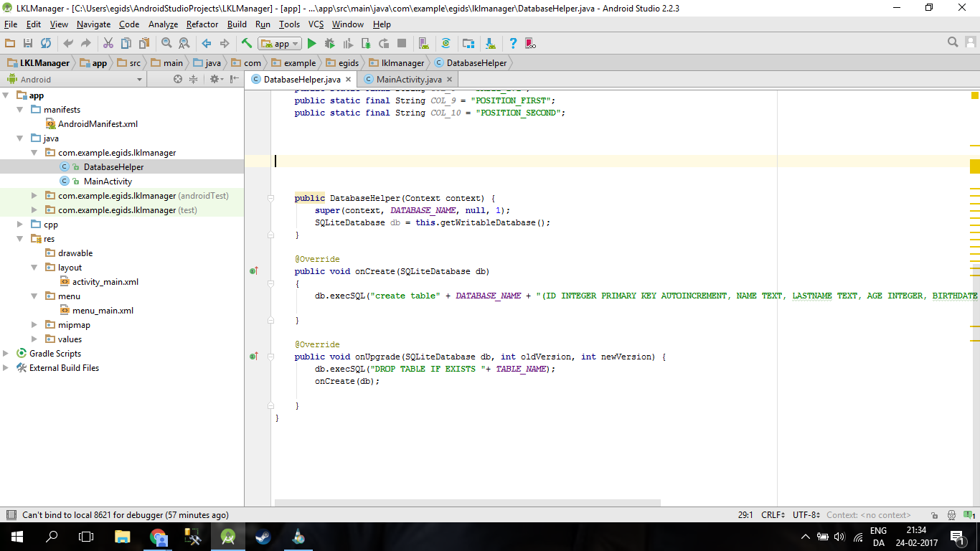Switch to the MainActivity.java tab
980x551 pixels.
coord(408,80)
